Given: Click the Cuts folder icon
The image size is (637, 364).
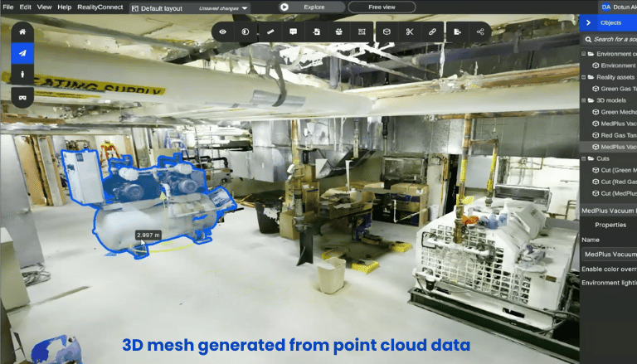Looking at the screenshot, I should point(591,158).
